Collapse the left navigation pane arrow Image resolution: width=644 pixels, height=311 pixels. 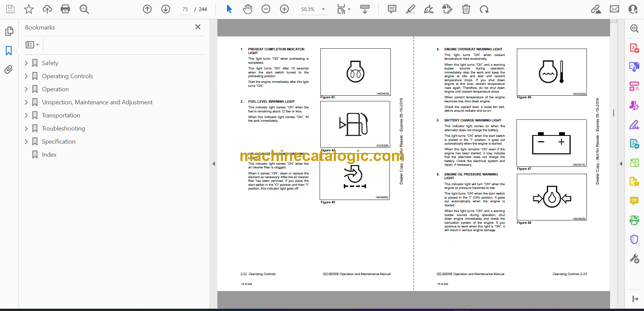tap(214, 164)
